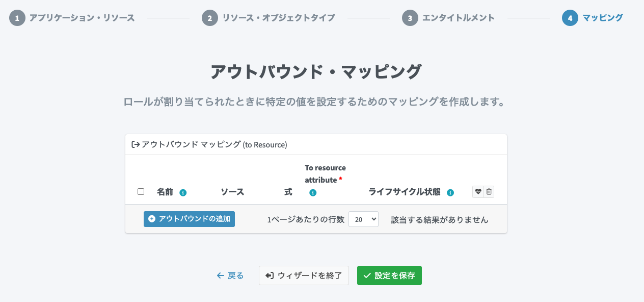Click the heartbeat diagnostics icon in table header
This screenshot has width=644, height=302.
click(478, 192)
